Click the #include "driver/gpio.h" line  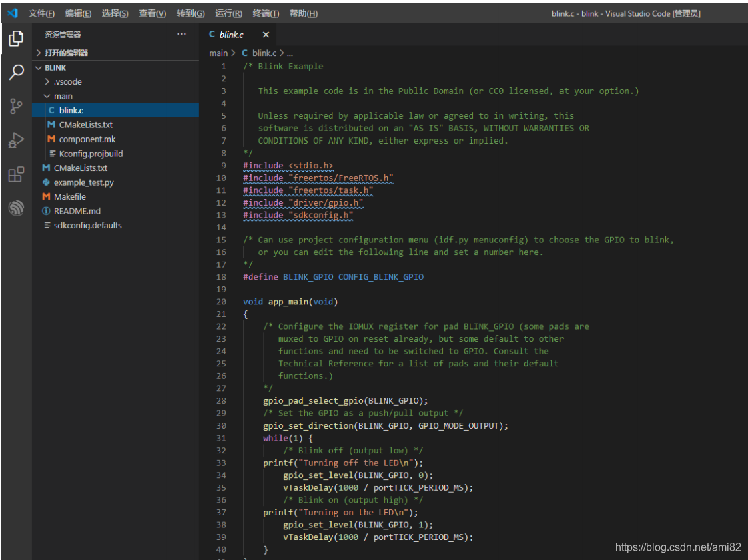click(303, 203)
